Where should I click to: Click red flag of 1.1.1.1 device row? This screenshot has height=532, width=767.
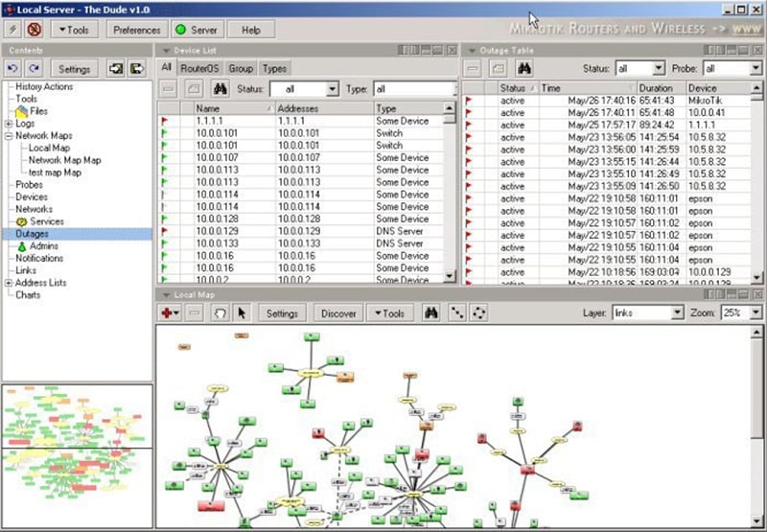pos(164,121)
